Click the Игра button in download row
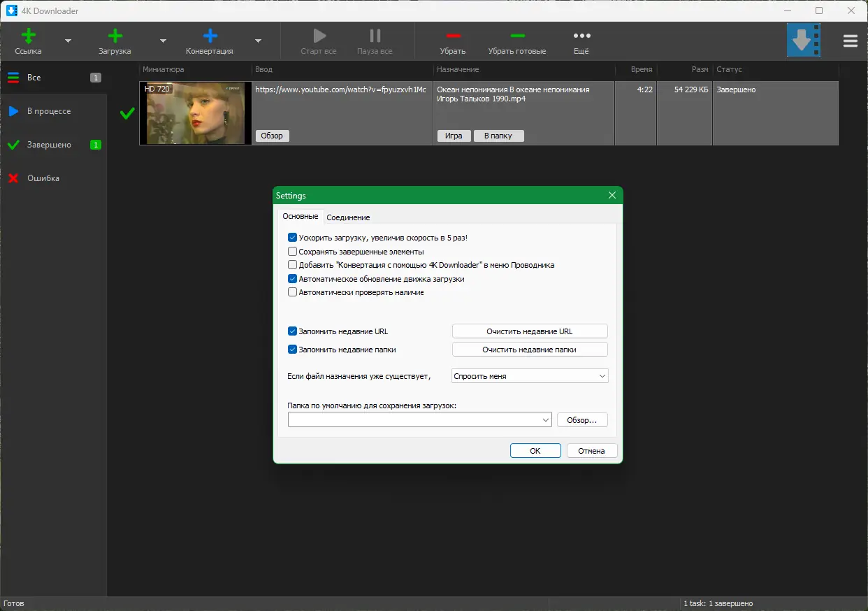The width and height of the screenshot is (868, 611). tap(454, 136)
